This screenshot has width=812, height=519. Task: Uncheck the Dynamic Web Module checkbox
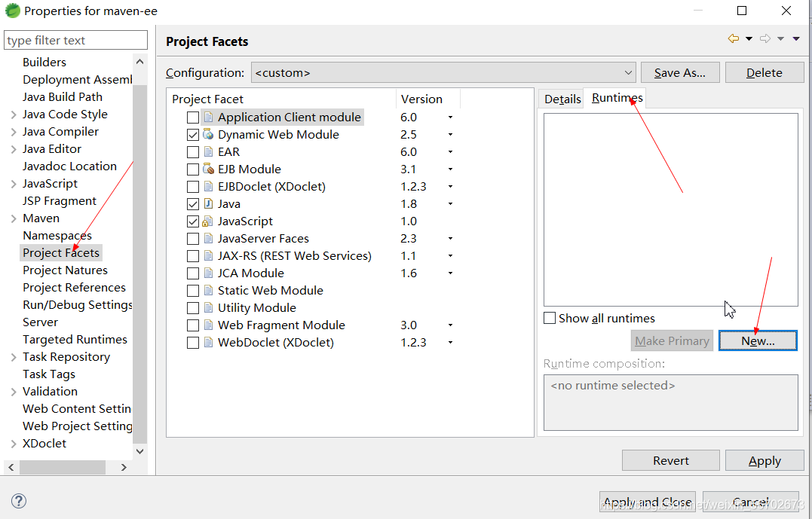[193, 135]
